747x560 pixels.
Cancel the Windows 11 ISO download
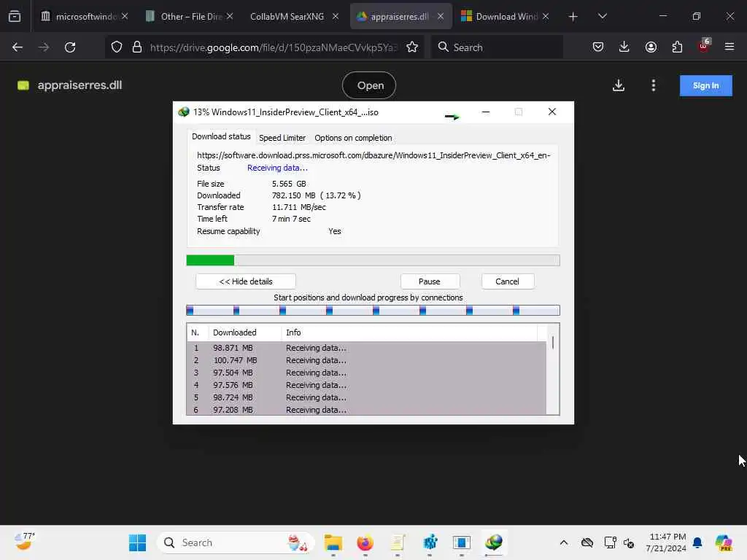click(508, 281)
